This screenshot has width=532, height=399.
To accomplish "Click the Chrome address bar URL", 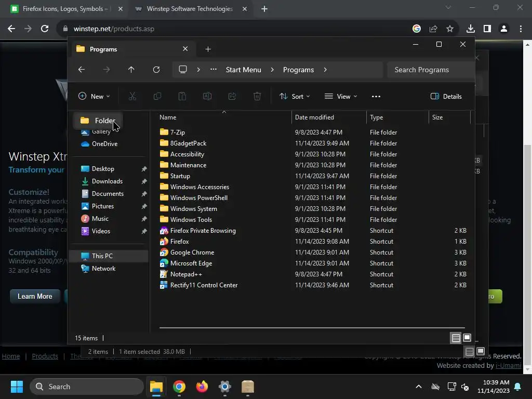I will click(x=114, y=29).
